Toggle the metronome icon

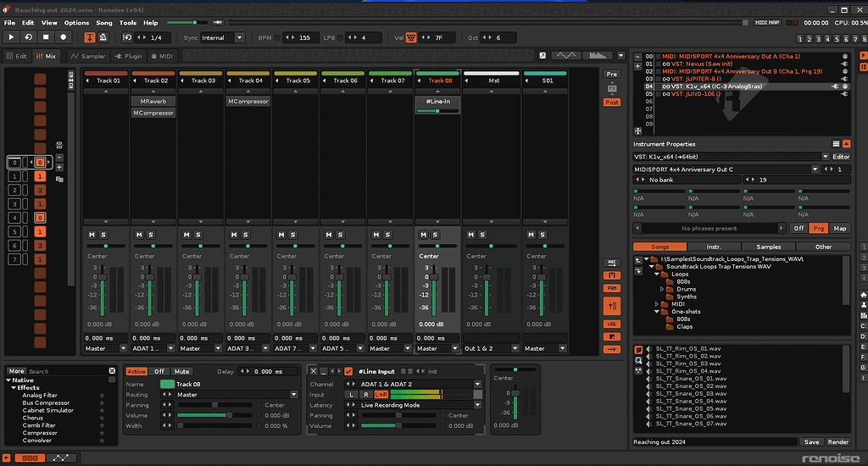pyautogui.click(x=103, y=37)
